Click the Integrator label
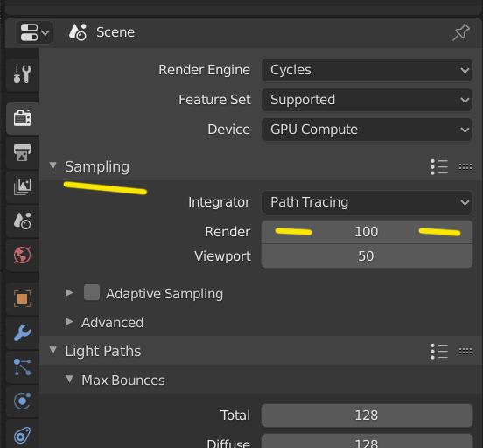483x448 pixels. (x=220, y=202)
